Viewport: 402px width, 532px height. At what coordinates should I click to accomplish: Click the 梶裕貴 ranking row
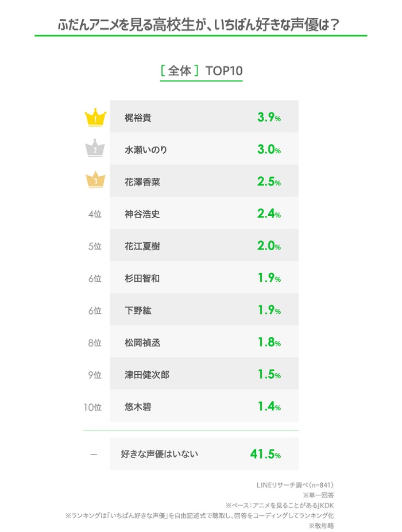(204, 118)
